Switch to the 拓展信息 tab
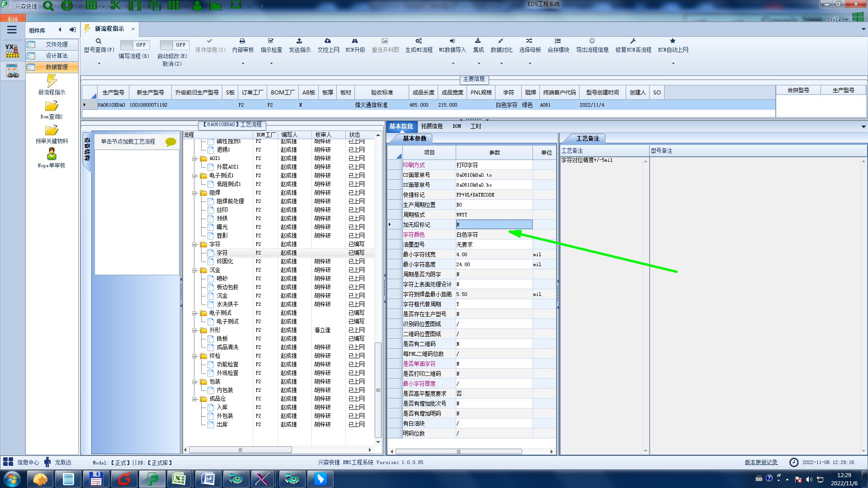Screen dimensions: 868x488 point(432,127)
